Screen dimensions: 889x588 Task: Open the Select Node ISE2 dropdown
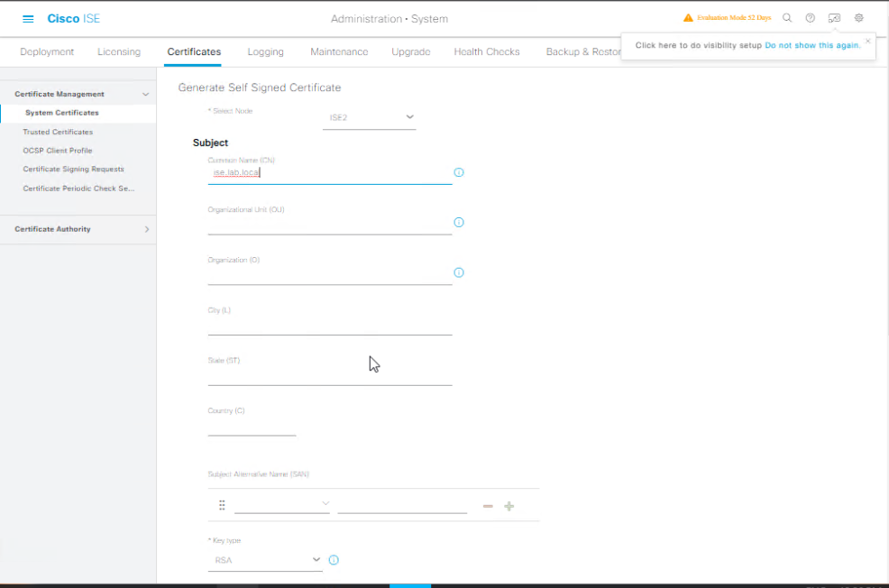click(369, 117)
